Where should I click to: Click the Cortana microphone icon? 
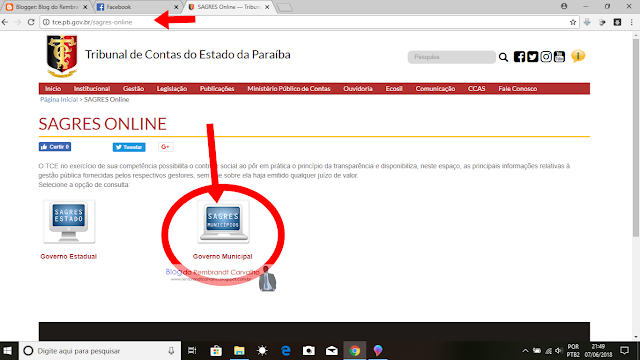171,351
